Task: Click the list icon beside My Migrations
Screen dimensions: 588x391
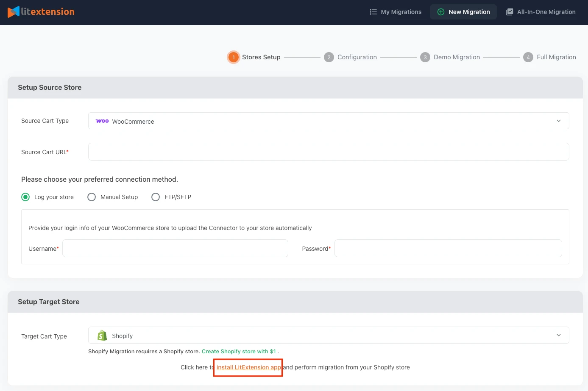Action: (373, 12)
